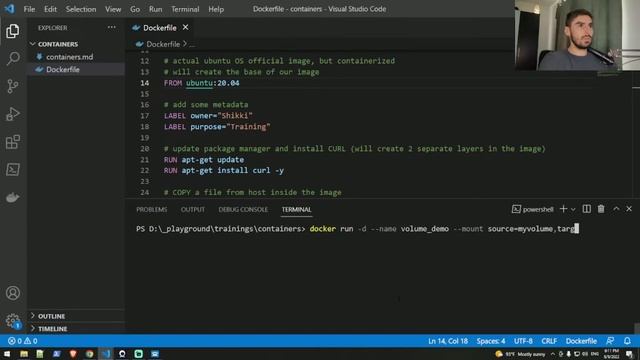Select the Dockerfile editor tab

(x=160, y=28)
